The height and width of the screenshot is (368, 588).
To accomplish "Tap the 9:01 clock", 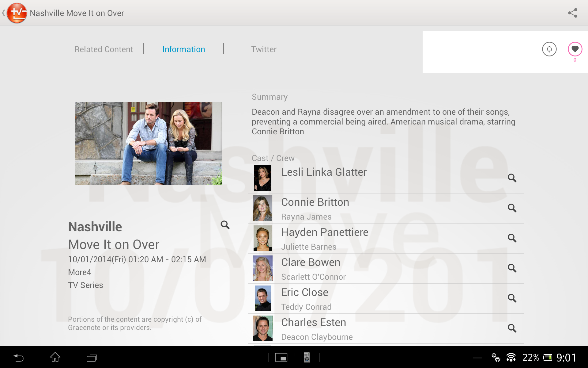I will pyautogui.click(x=566, y=358).
